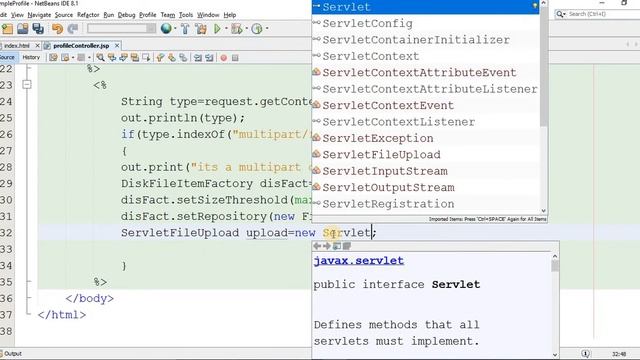The width and height of the screenshot is (640, 360).
Task: Open the dropdown arrow next to Debug Project
Action: pyautogui.click(x=246, y=29)
